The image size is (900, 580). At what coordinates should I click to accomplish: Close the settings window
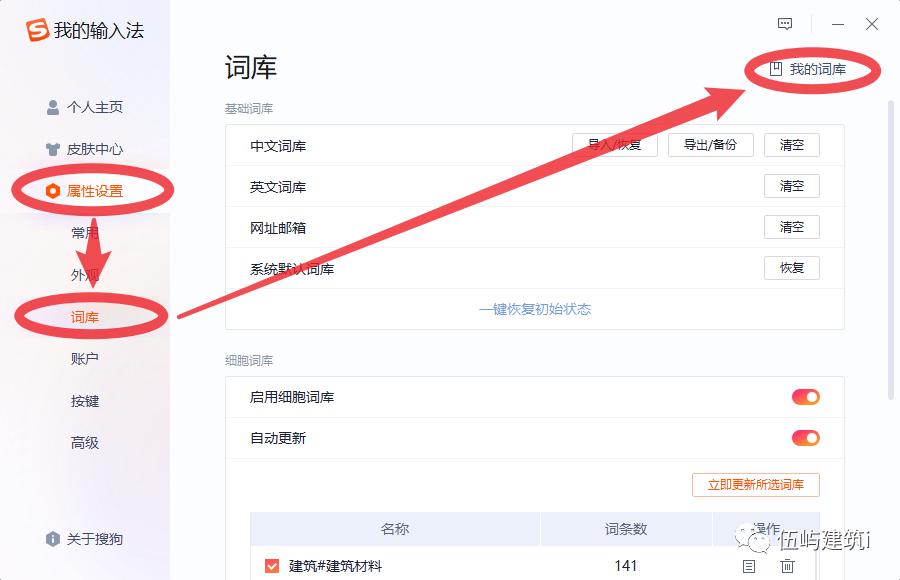pos(872,24)
